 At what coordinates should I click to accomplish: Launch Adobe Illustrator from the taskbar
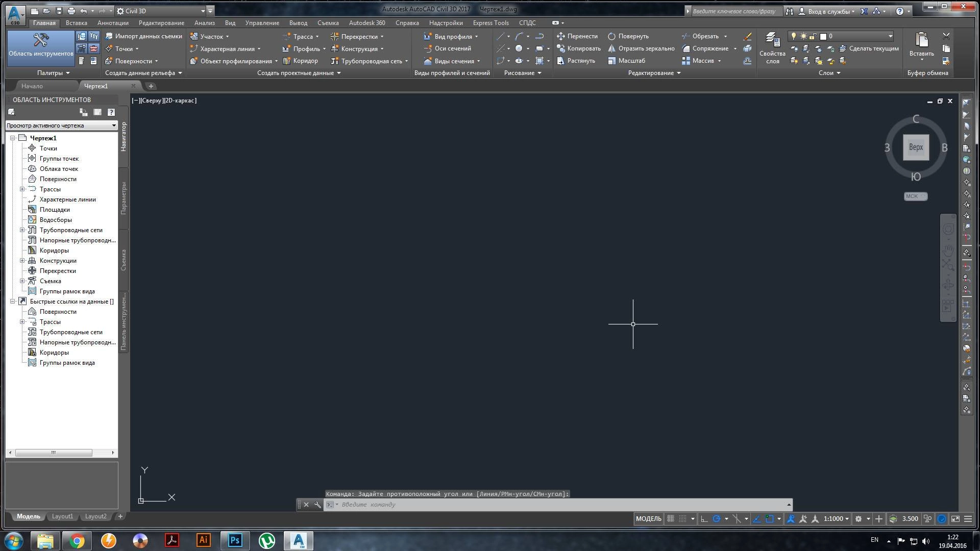point(203,540)
